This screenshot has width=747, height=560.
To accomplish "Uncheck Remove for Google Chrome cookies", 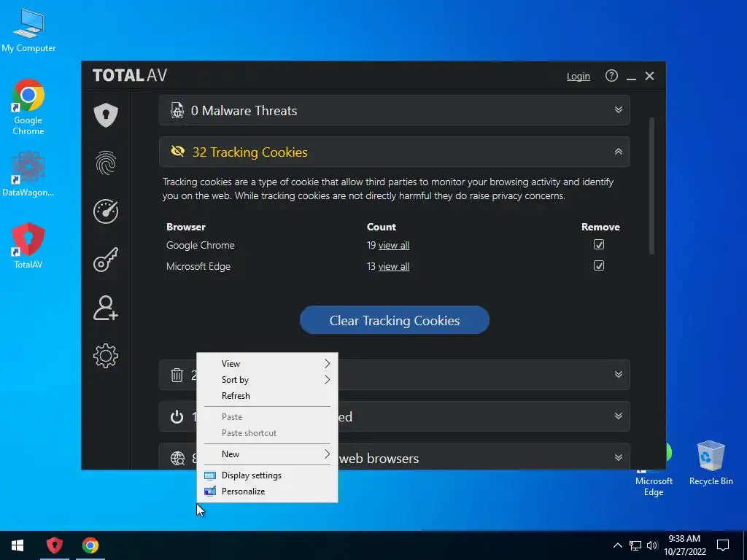I will [599, 244].
